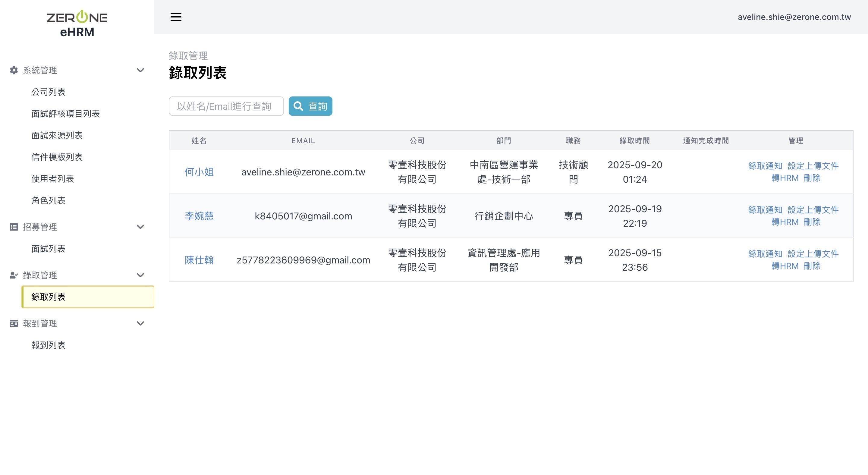
Task: Collapse the 錄取管理 section chevron
Action: [x=140, y=275]
